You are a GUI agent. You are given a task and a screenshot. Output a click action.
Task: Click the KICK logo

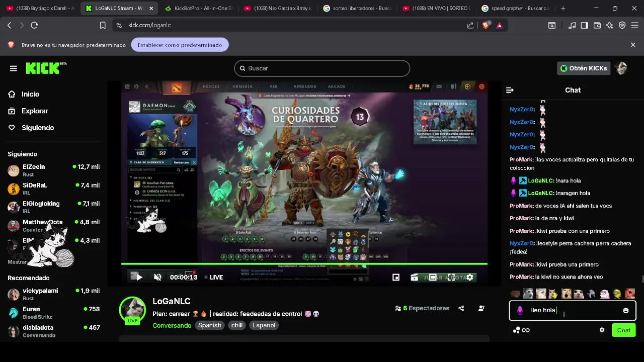(46, 68)
